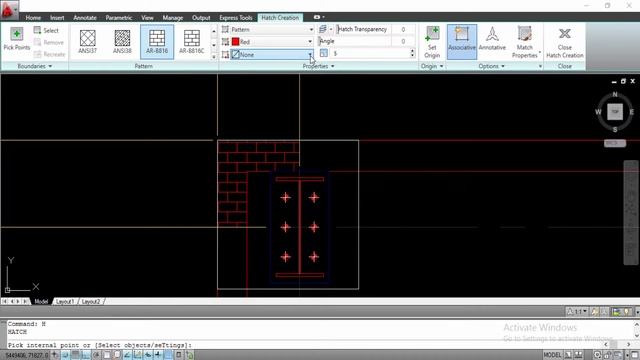The image size is (640, 360).
Task: Click Remove boundary objects
Action: click(x=49, y=42)
